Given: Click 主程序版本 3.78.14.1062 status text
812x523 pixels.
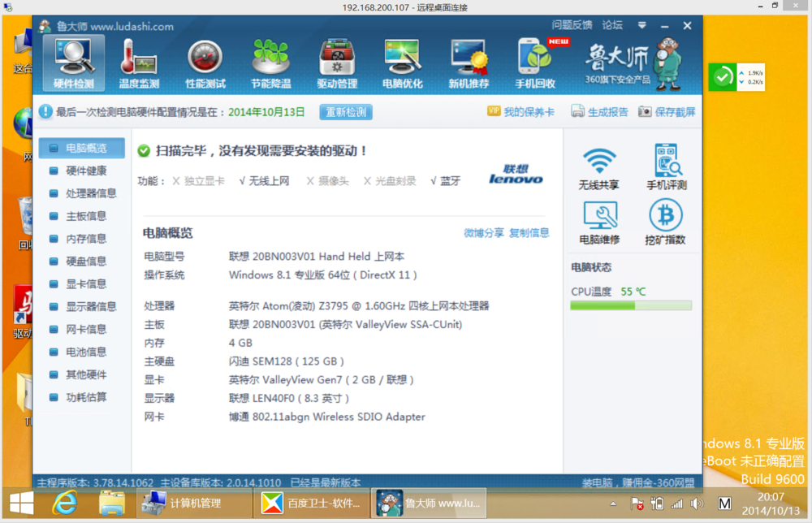Looking at the screenshot, I should pyautogui.click(x=95, y=482).
